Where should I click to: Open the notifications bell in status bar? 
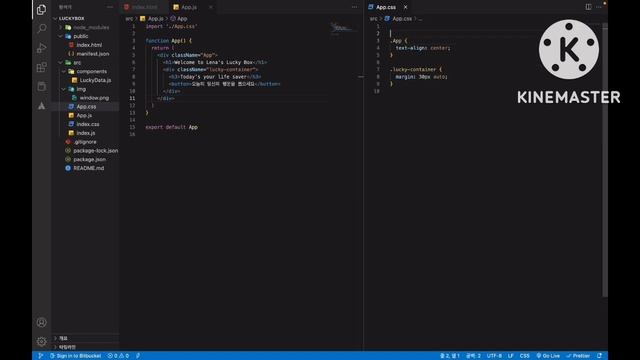click(x=600, y=356)
